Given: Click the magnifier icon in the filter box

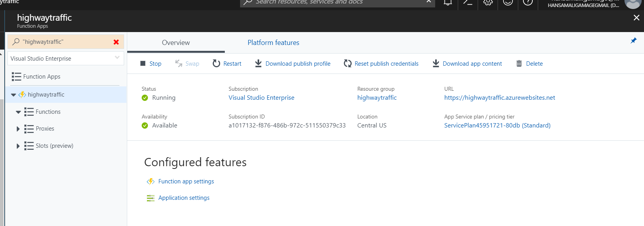Looking at the screenshot, I should (16, 41).
